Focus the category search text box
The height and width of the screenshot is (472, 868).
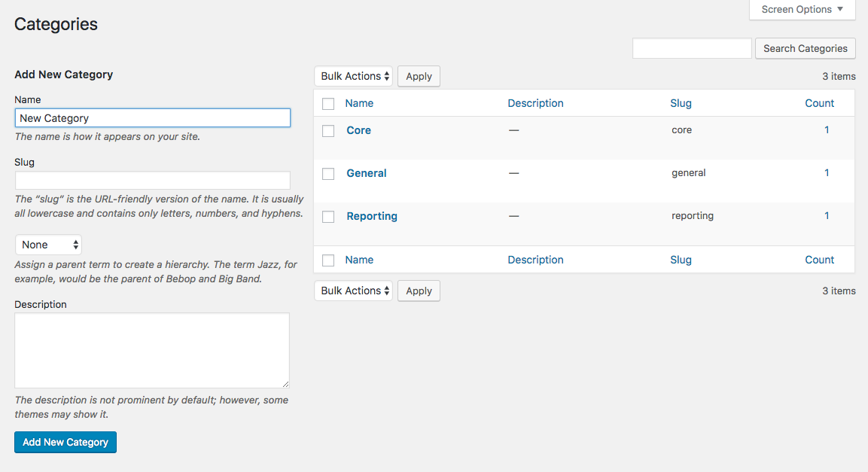(692, 48)
